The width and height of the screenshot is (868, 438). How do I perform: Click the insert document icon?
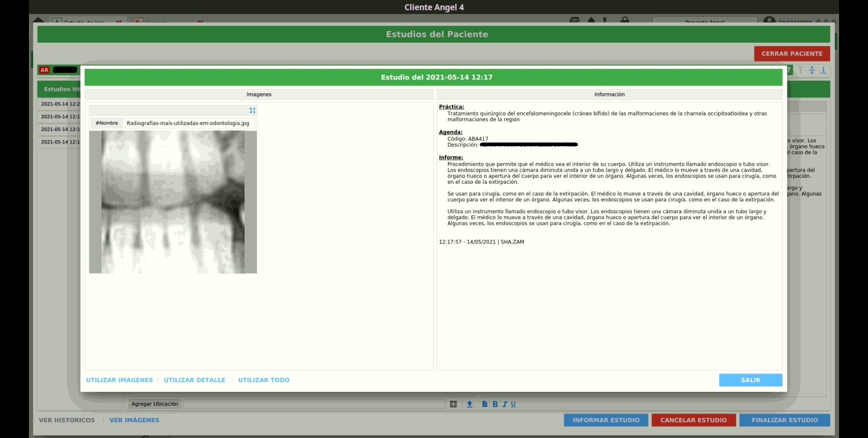point(485,404)
